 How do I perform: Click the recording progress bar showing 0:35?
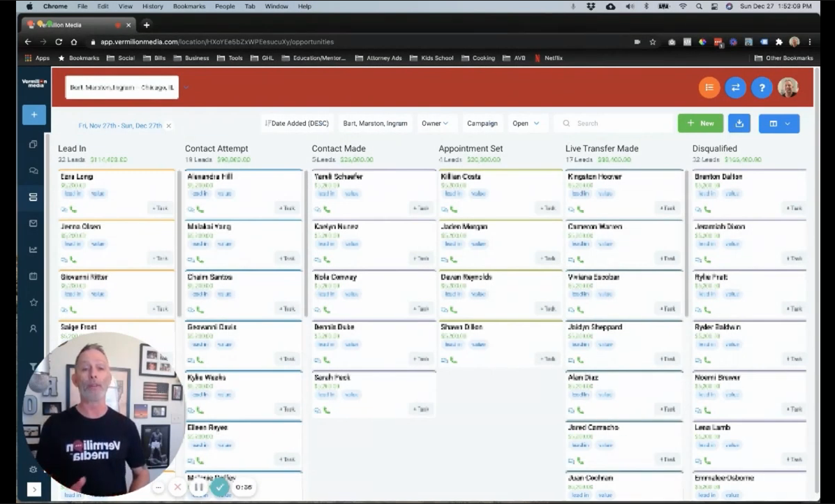pos(244,487)
